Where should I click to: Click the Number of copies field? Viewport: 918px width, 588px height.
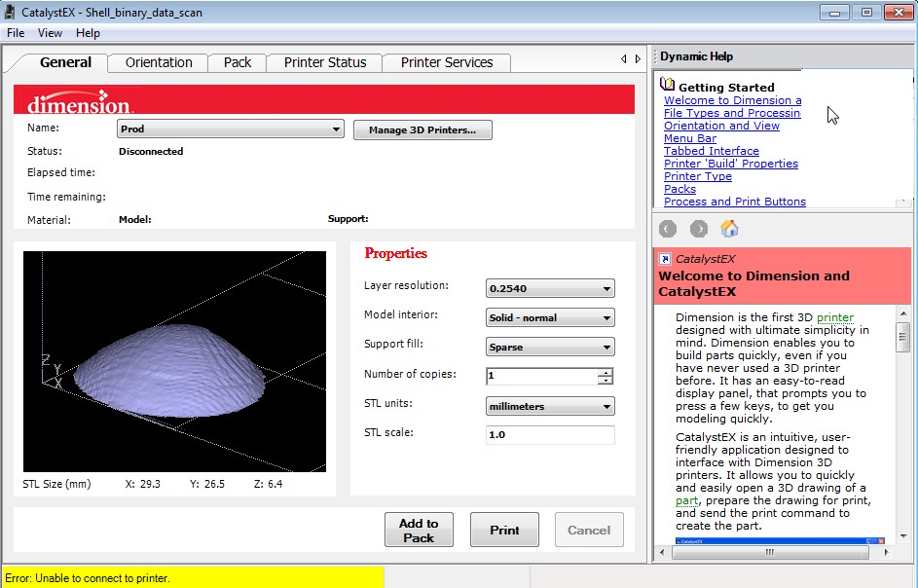pos(541,376)
